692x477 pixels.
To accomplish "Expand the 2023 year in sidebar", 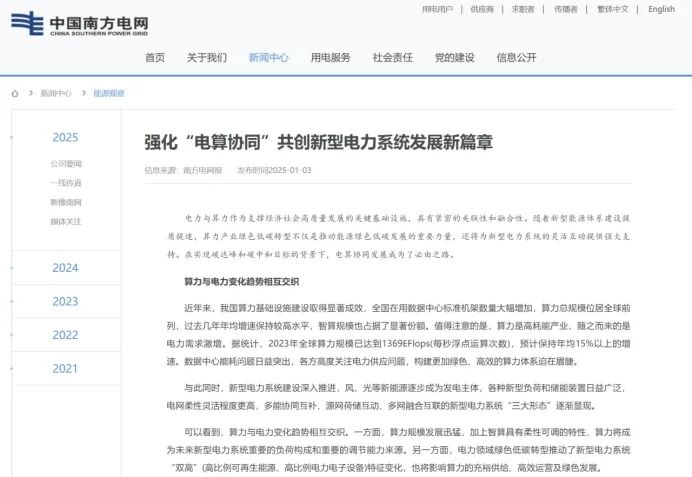I will coord(65,301).
